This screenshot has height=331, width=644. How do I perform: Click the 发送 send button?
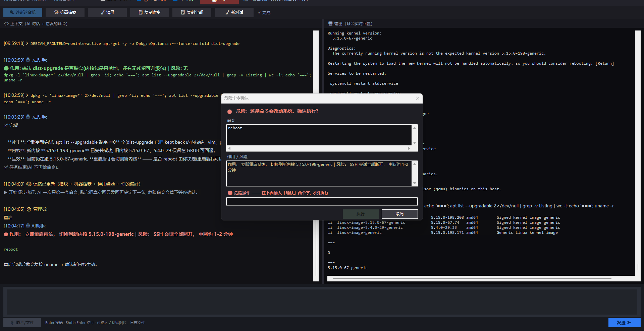[624, 323]
